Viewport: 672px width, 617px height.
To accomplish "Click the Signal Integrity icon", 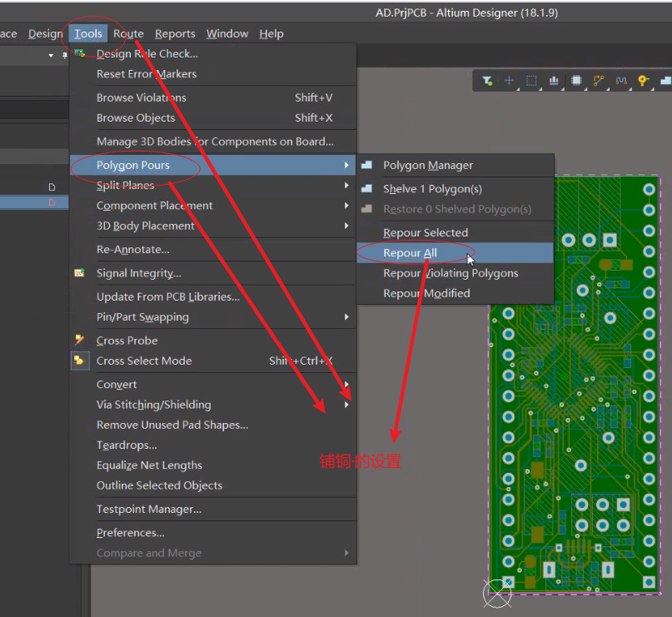I will coord(80,273).
